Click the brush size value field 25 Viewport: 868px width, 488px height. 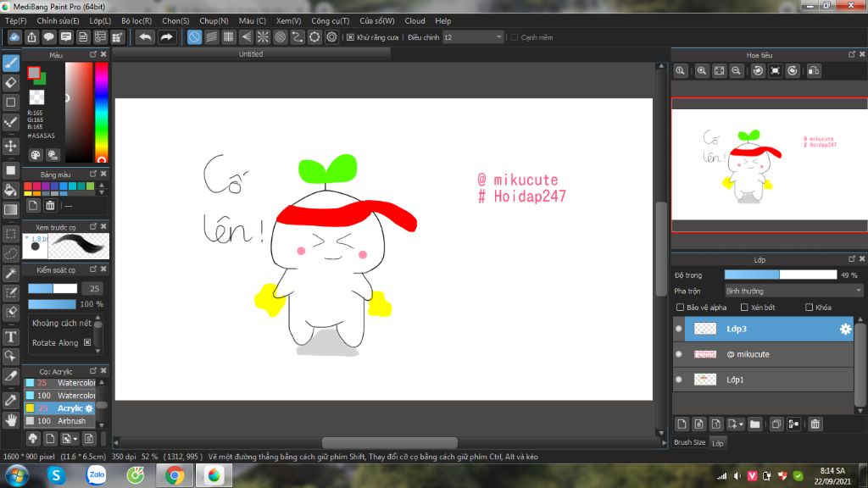[x=94, y=288]
